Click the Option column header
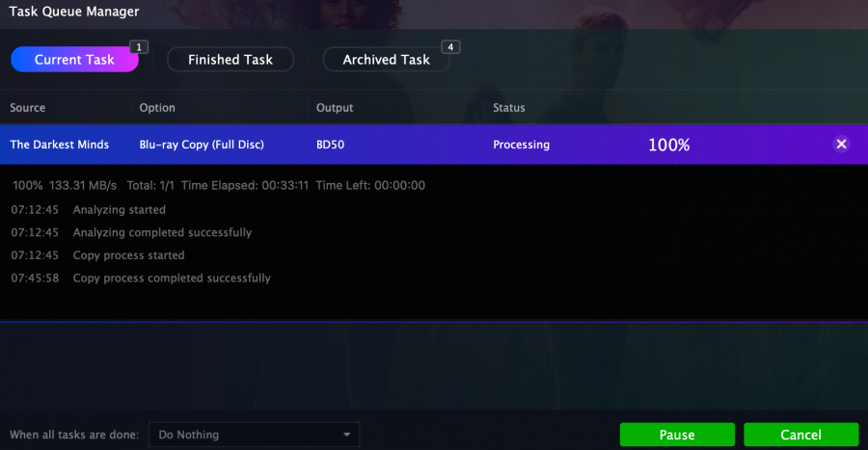The height and width of the screenshot is (450, 868). point(157,108)
